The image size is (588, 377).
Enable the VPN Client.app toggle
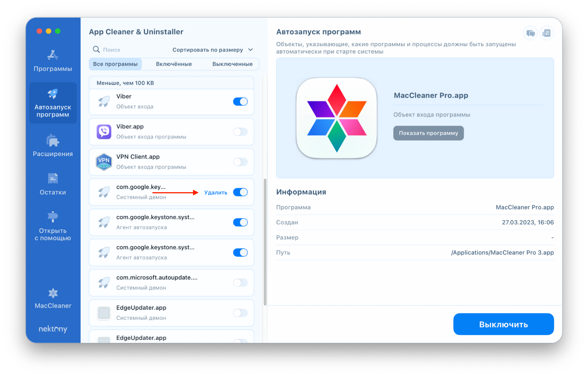coord(240,162)
